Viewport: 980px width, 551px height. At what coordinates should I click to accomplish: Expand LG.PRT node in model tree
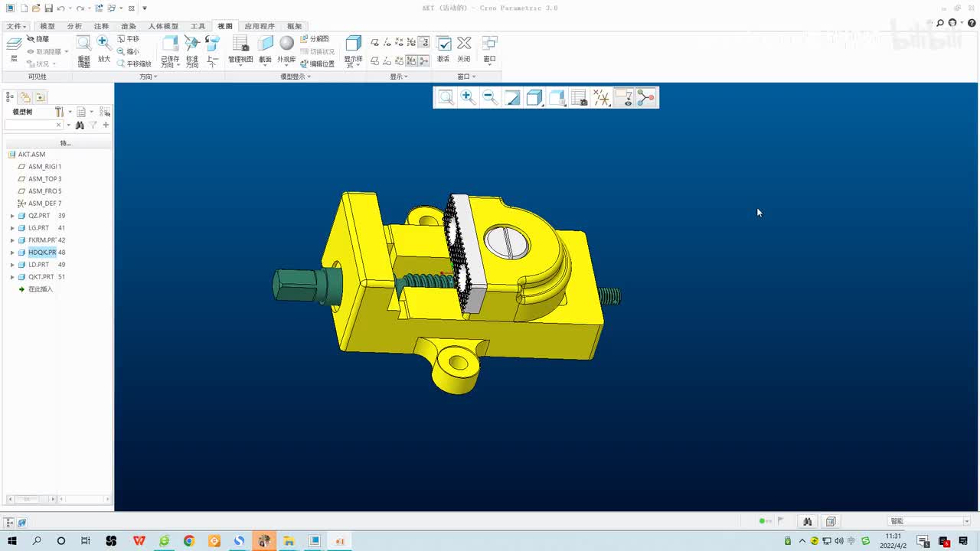click(x=12, y=228)
